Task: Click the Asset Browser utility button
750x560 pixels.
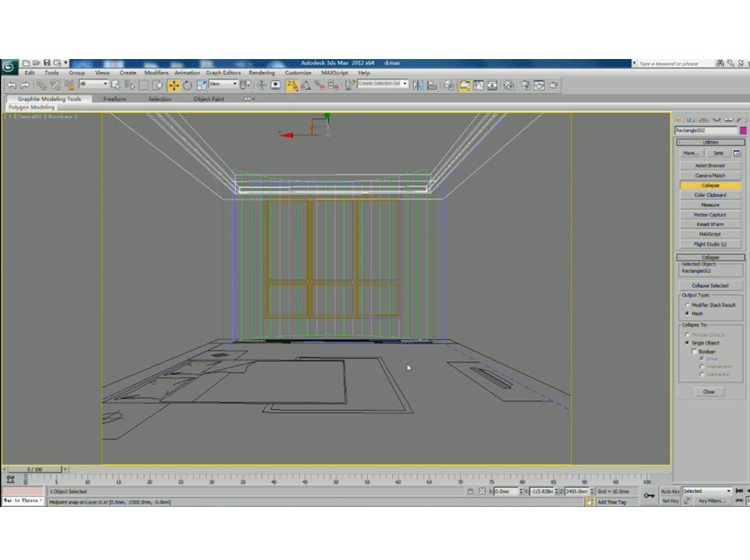Action: tap(710, 165)
